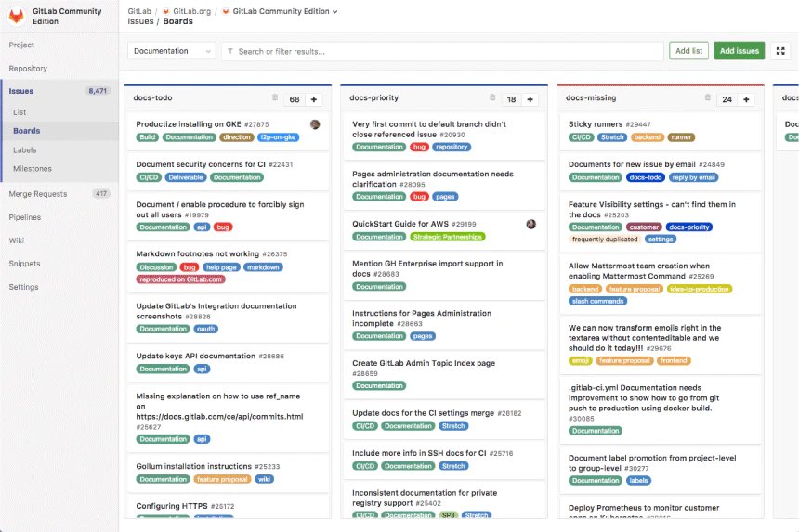Click the docs-todo list title
This screenshot has height=532, width=799.
pyautogui.click(x=153, y=97)
